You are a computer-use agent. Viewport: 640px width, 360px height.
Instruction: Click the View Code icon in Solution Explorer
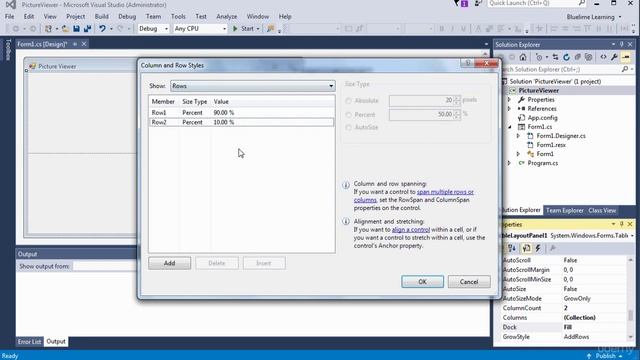(x=603, y=57)
